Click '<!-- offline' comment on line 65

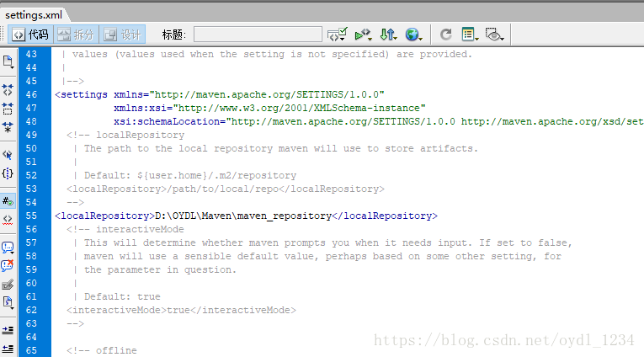102,350
